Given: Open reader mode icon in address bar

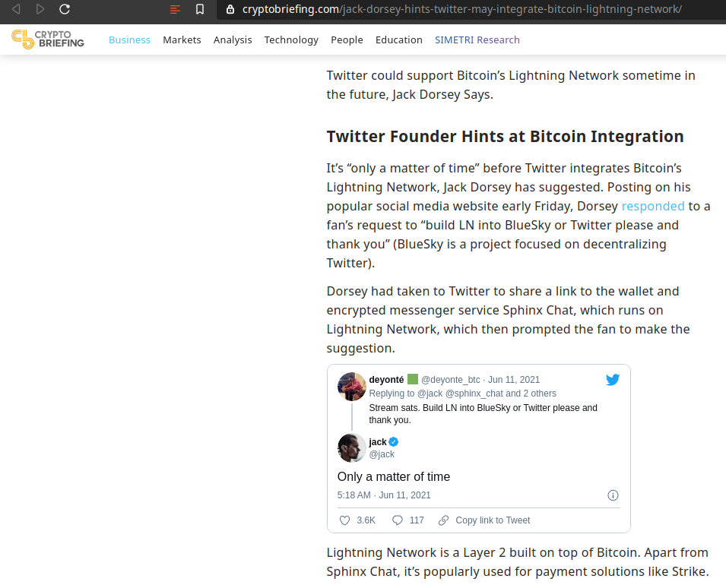Looking at the screenshot, I should pos(175,9).
